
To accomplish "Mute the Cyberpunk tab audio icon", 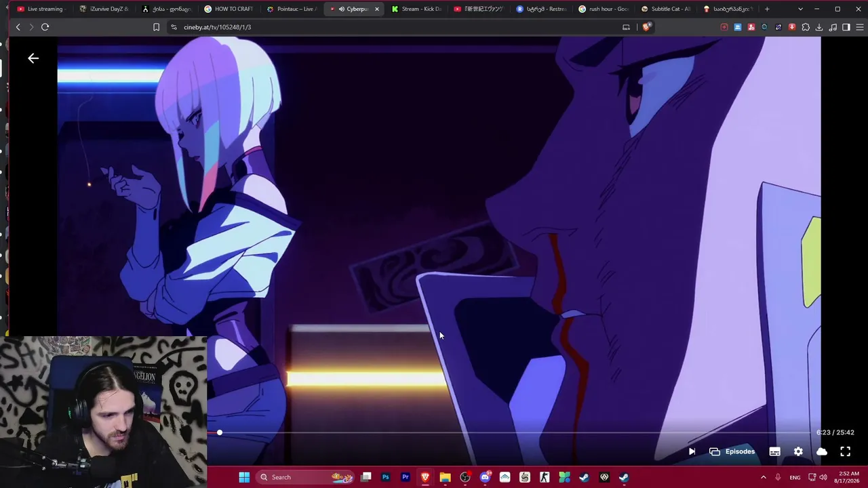I will [x=342, y=9].
